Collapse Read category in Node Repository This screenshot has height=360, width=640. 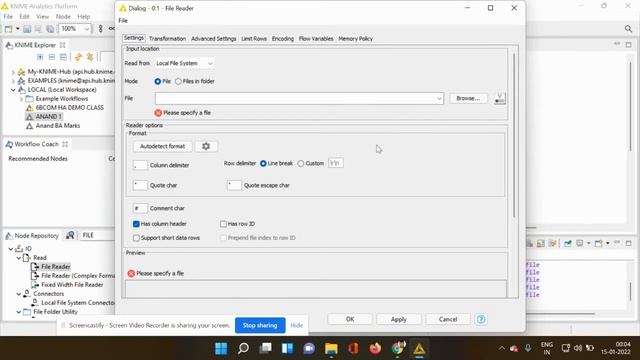[19, 258]
